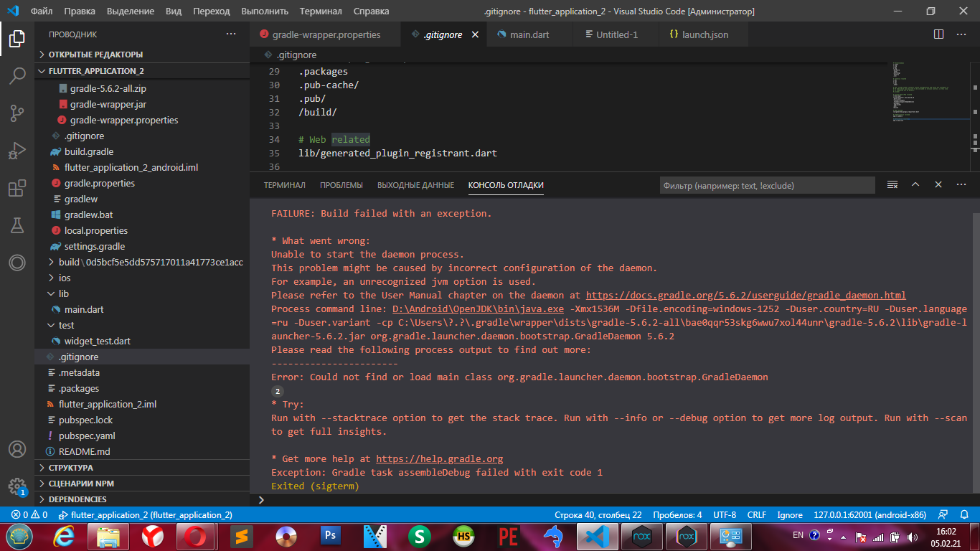Open pubspec.yaml in file tree
The height and width of the screenshot is (551, 980).
point(142,436)
